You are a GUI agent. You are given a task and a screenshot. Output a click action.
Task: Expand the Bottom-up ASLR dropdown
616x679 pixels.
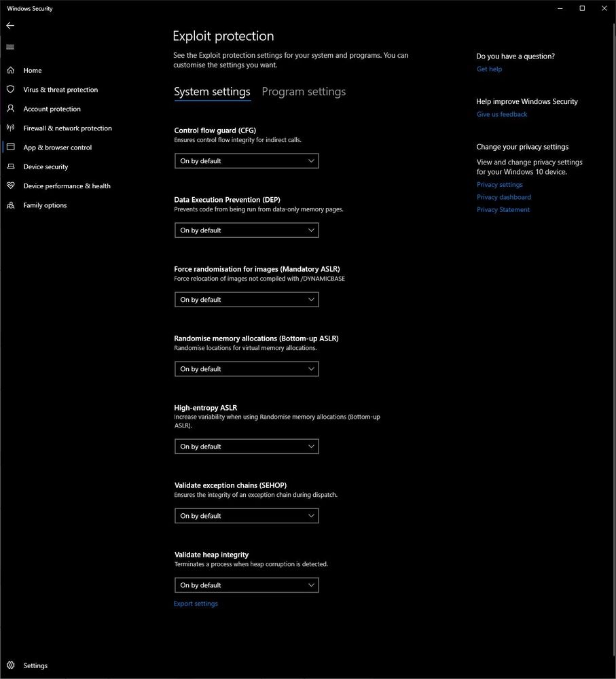(247, 368)
